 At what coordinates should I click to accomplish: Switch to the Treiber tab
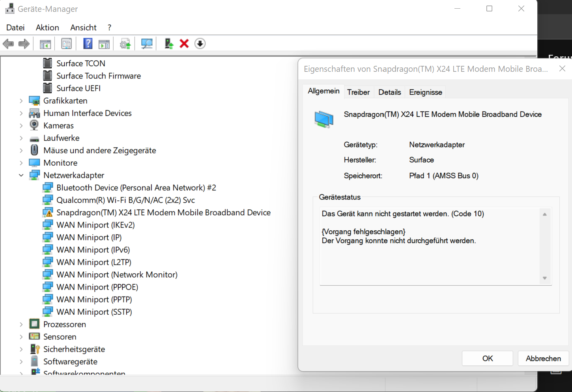click(358, 92)
